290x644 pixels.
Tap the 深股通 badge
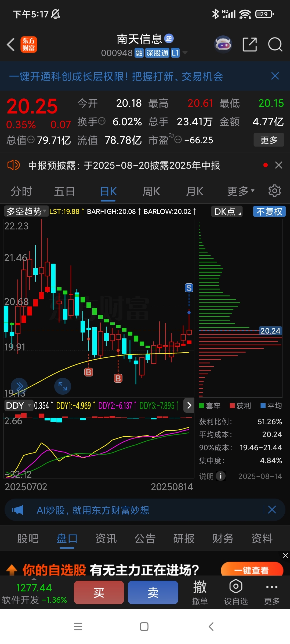click(x=157, y=53)
